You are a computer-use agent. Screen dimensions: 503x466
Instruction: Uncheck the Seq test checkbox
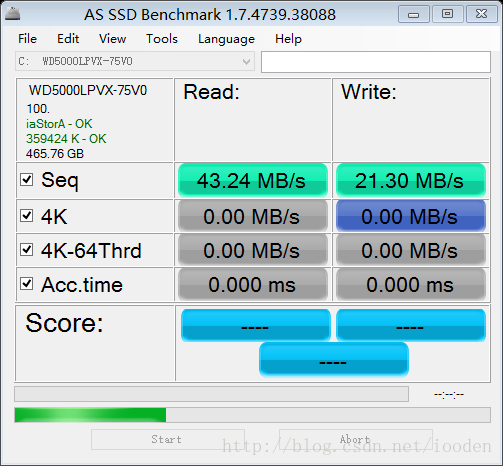26,179
